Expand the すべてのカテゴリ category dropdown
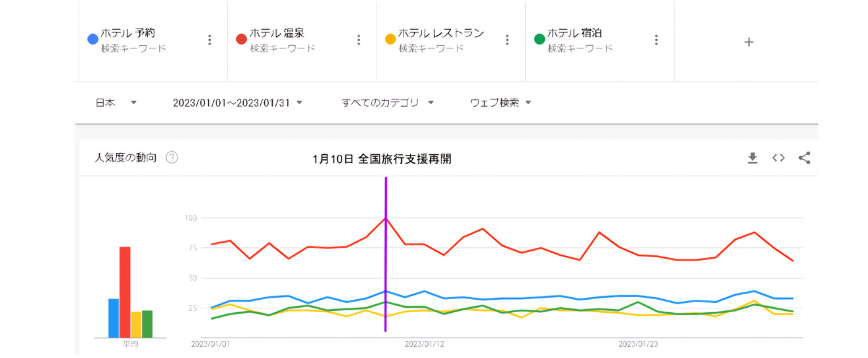 click(387, 103)
